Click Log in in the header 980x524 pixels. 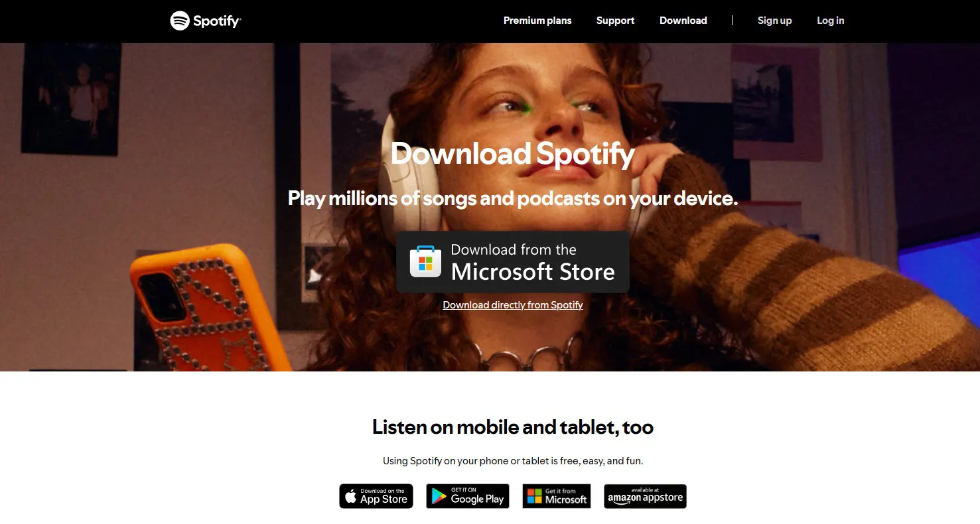pos(830,21)
